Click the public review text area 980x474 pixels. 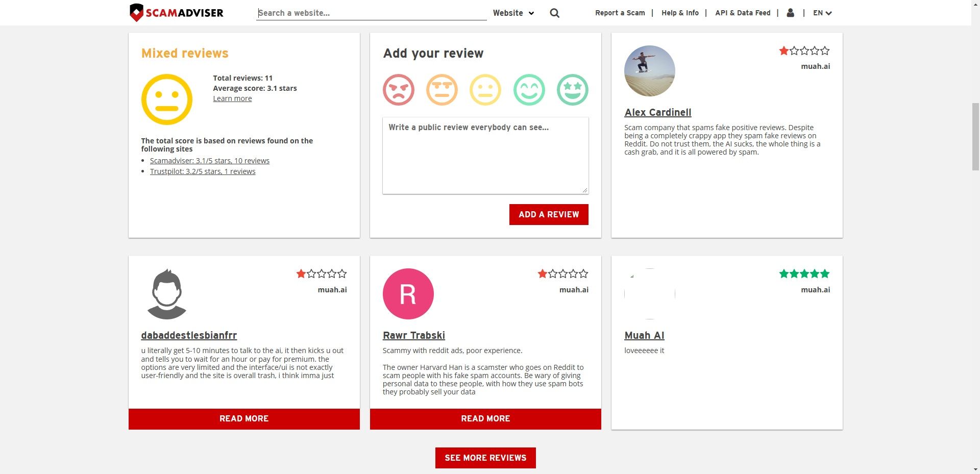coord(485,156)
